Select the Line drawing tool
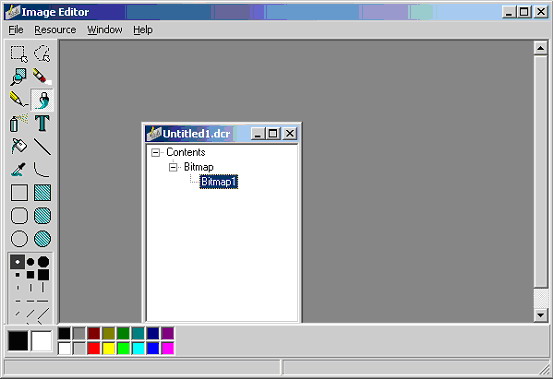553x379 pixels. pos(42,146)
